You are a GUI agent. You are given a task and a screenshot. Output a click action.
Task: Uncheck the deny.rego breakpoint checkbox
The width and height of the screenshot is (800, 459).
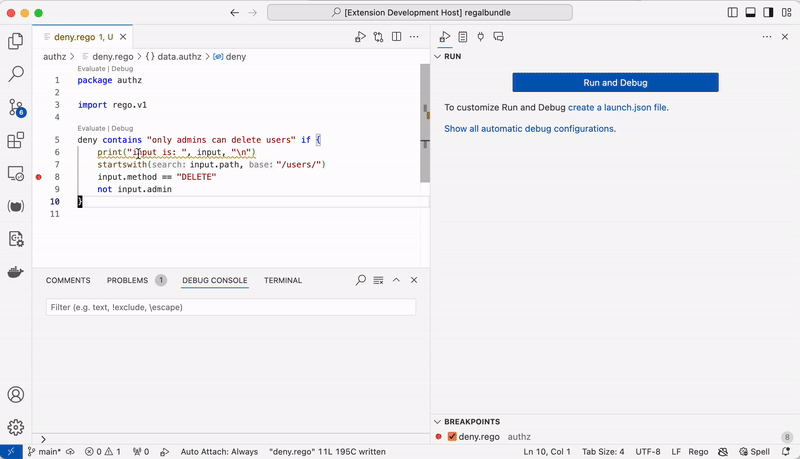pos(452,437)
